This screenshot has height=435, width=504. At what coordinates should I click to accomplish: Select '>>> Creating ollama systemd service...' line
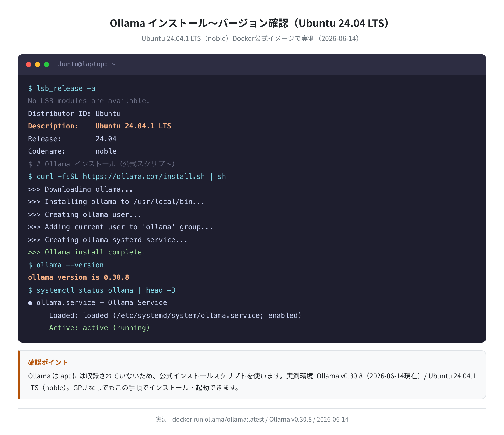108,240
